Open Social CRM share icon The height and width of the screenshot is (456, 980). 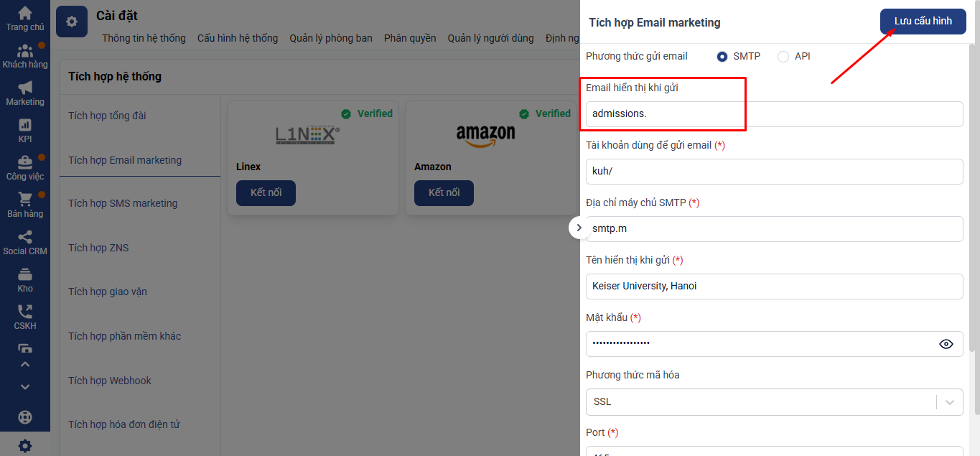pos(25,237)
